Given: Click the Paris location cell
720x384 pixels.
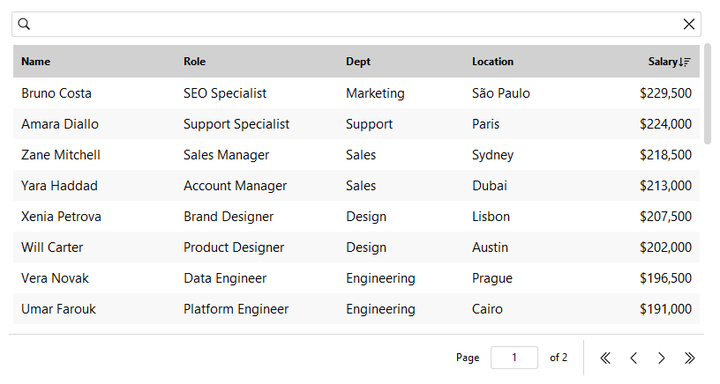Looking at the screenshot, I should tap(486, 124).
